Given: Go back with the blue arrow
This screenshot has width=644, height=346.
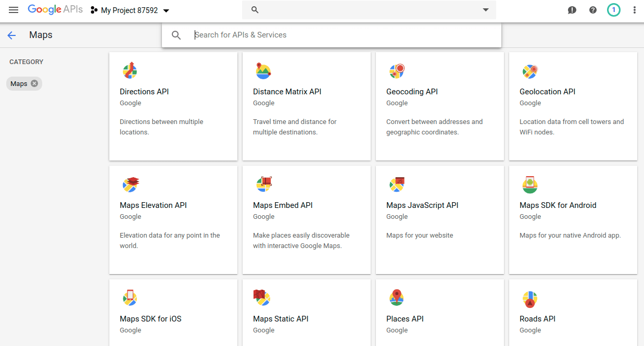Looking at the screenshot, I should click(11, 35).
